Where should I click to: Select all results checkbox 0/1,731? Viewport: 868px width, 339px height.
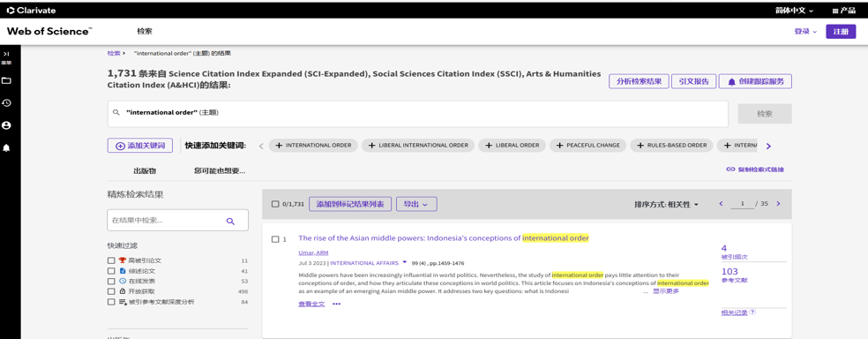point(275,204)
